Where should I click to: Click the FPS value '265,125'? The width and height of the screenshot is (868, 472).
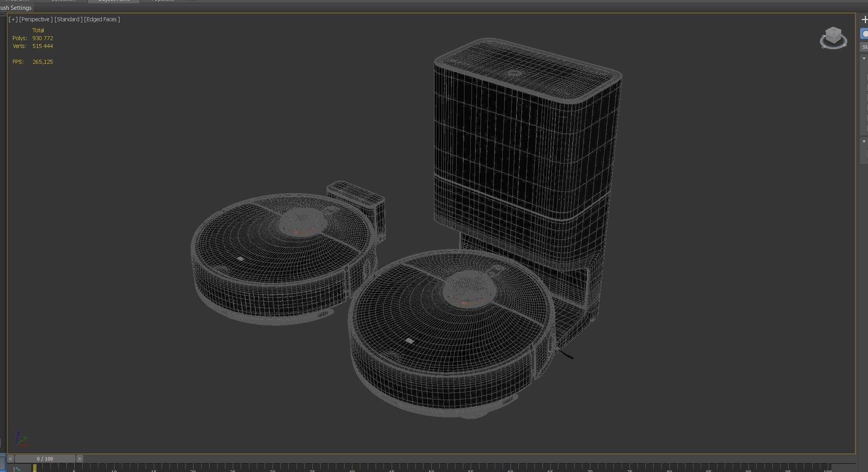(x=43, y=62)
